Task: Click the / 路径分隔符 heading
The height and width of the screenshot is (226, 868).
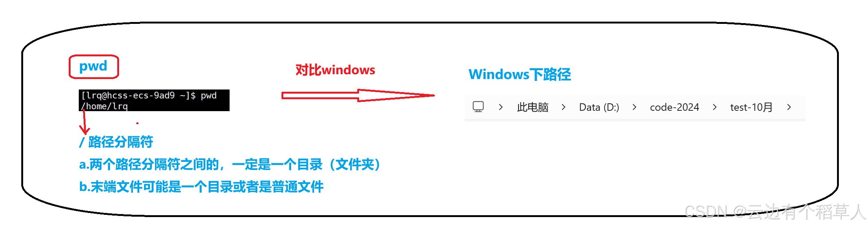Action: click(116, 142)
